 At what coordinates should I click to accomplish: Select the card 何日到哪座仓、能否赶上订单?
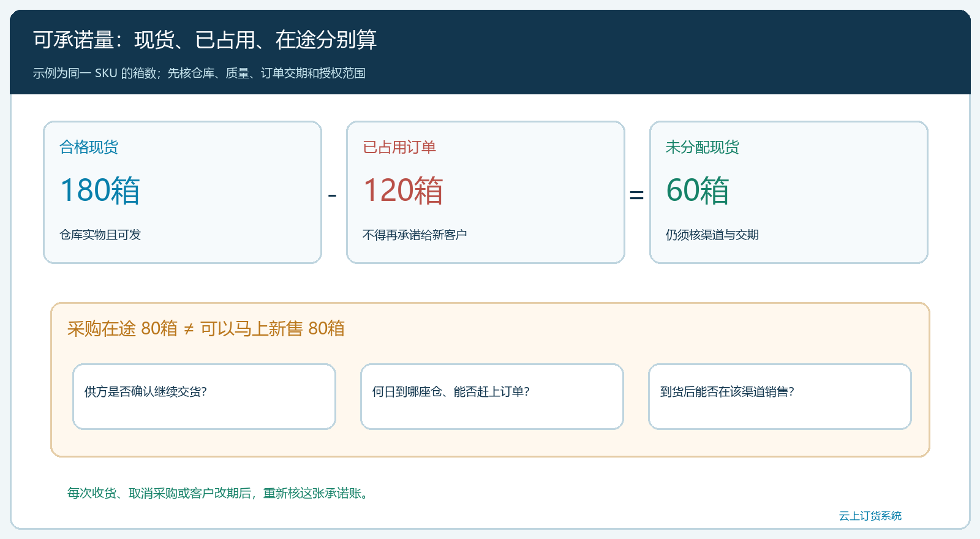[492, 397]
